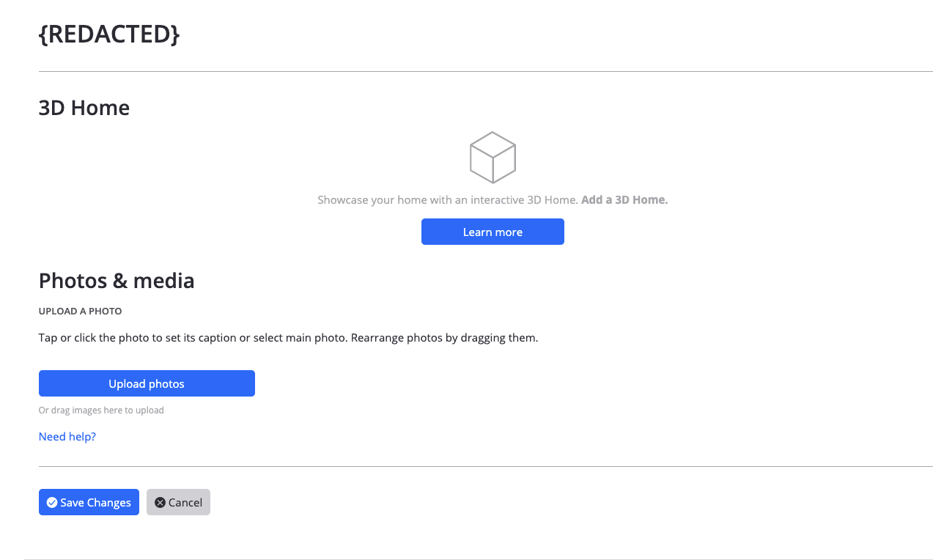The height and width of the screenshot is (560, 933).
Task: Follow the 'Add a 3D Home.' link
Action: [624, 199]
